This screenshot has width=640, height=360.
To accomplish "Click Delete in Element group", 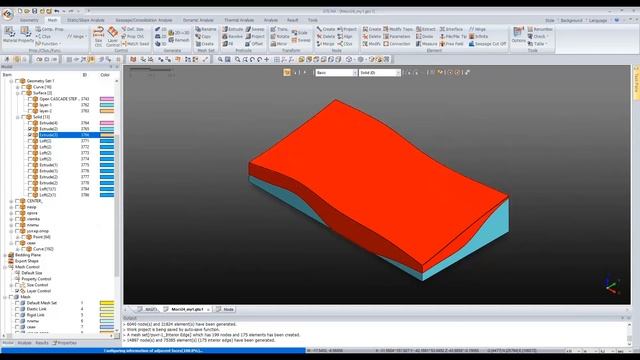I will 372,36.
